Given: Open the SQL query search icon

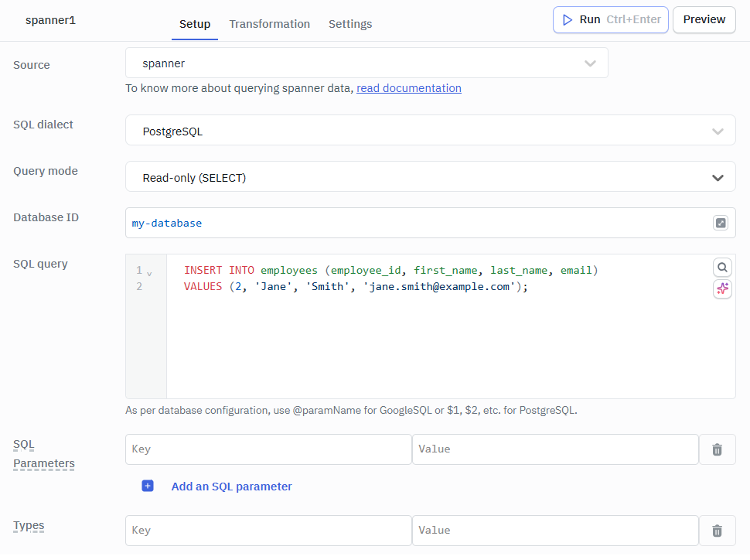Looking at the screenshot, I should (722, 268).
